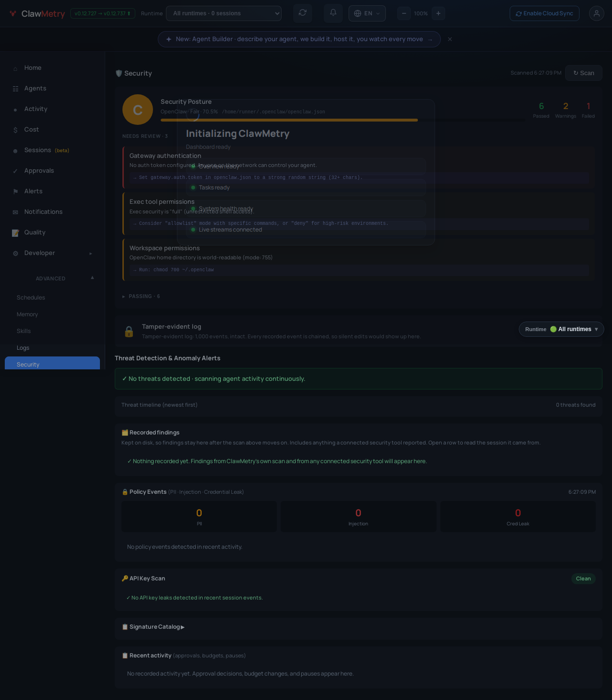Select the Injection count card
Image resolution: width=612 pixels, height=700 pixels.
[359, 517]
